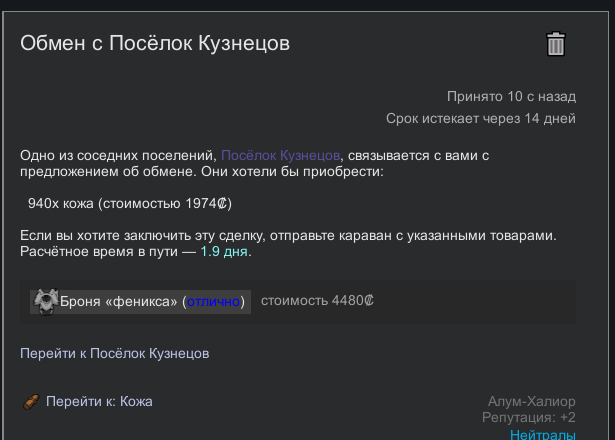Select the Броня «феникса» reward item
Screen dimensions: 615x440
point(140,302)
